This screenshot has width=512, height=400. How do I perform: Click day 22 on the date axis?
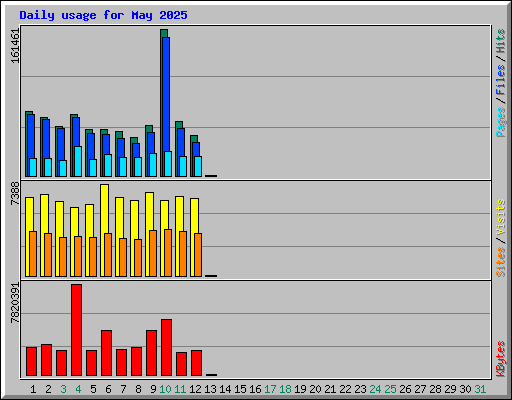(345, 389)
